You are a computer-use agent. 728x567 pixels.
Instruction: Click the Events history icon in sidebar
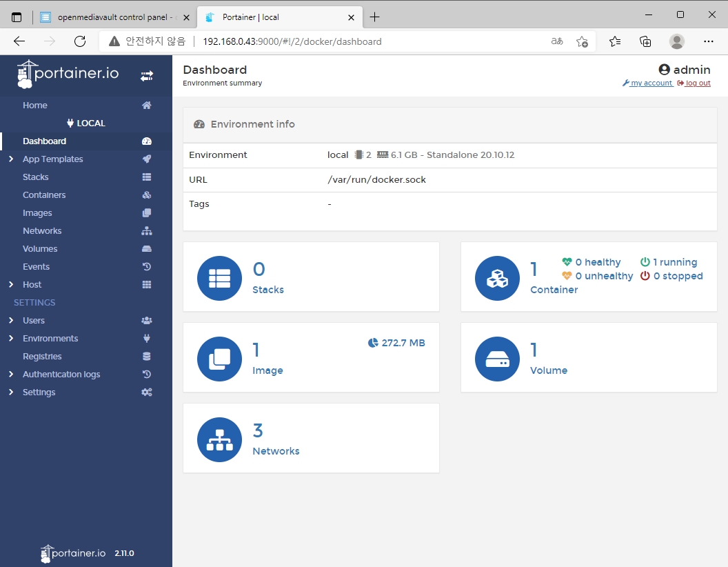147,266
